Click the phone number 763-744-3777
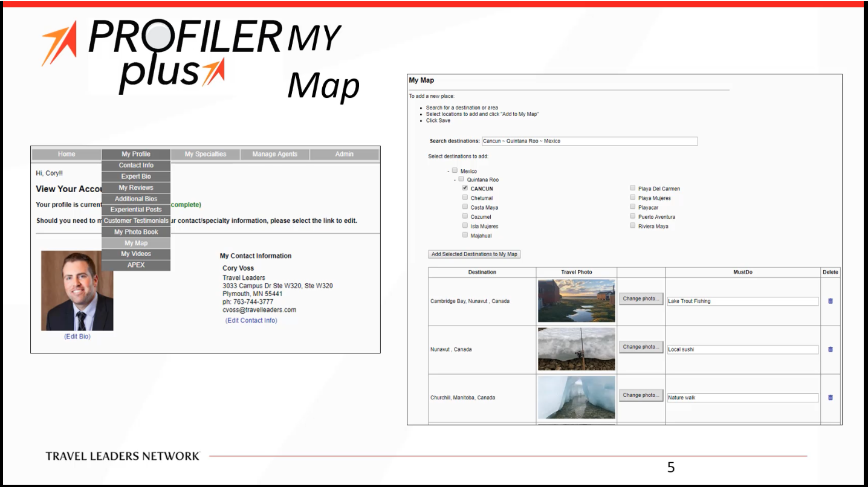 253,302
